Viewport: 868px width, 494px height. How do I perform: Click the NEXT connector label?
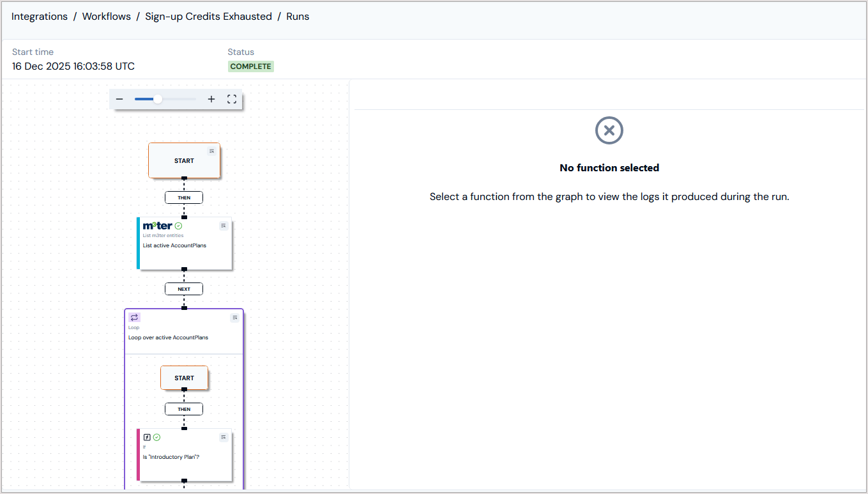click(184, 289)
